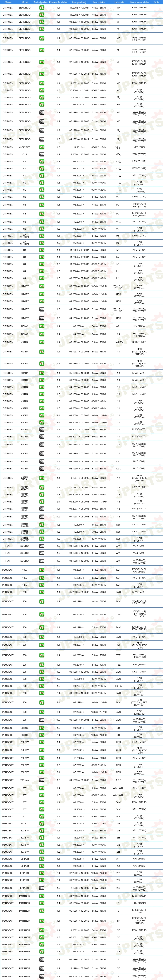163x980 pixels.
Task: Click the petrol icon in the C3 PLURIEL 1.6 row
Action: [x=42, y=243]
